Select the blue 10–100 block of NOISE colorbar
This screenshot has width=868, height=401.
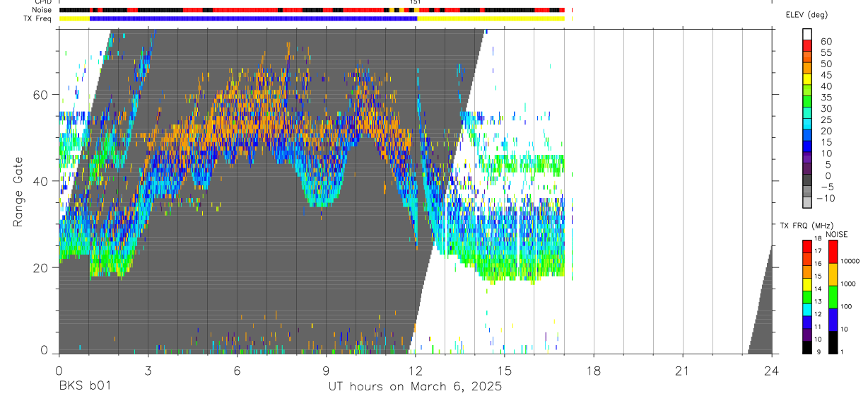point(833,320)
